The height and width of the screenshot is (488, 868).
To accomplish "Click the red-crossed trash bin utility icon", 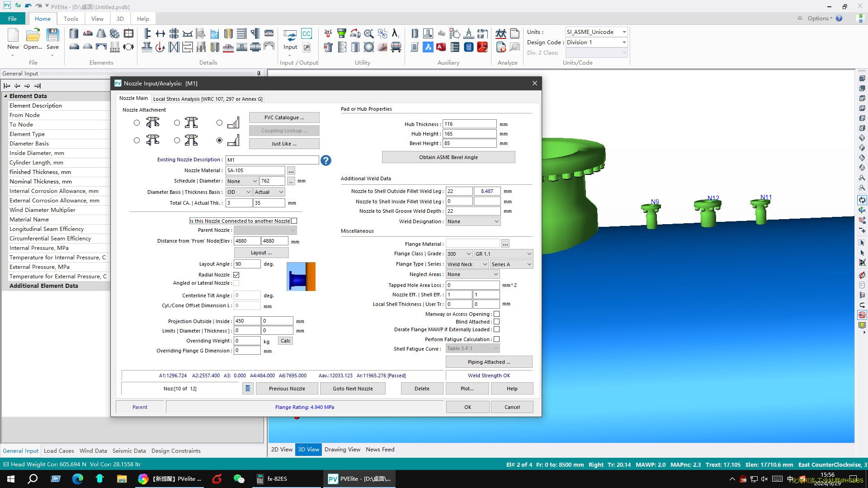I will coord(328,47).
